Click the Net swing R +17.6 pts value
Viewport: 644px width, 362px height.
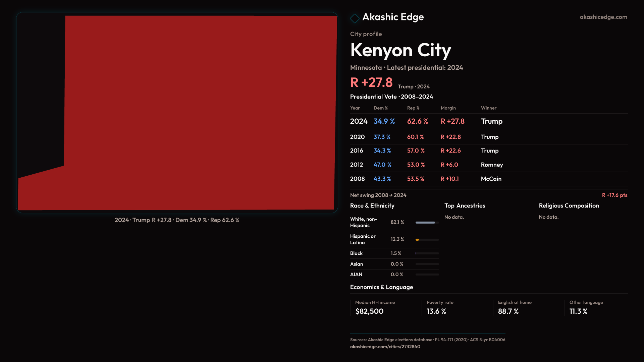point(614,195)
